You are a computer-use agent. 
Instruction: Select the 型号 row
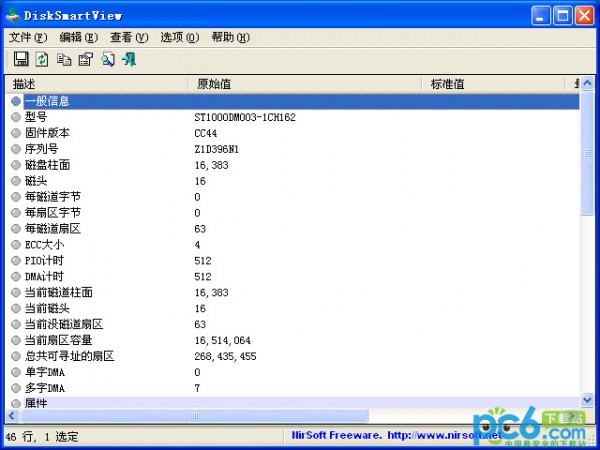[x=293, y=117]
